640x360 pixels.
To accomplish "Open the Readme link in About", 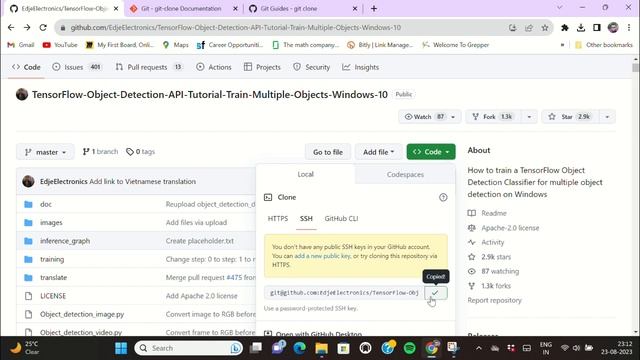I will 493,213.
